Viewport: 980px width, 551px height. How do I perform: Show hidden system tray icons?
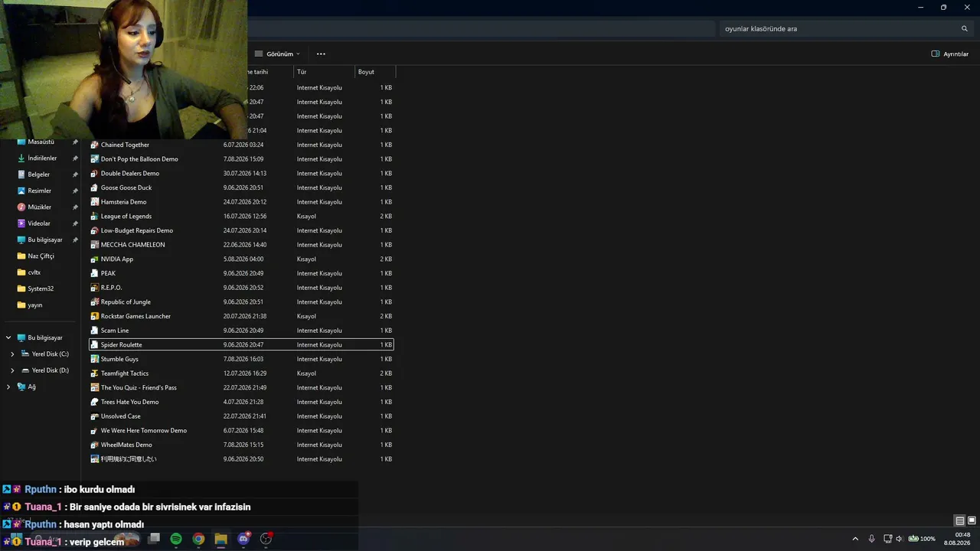pyautogui.click(x=855, y=539)
